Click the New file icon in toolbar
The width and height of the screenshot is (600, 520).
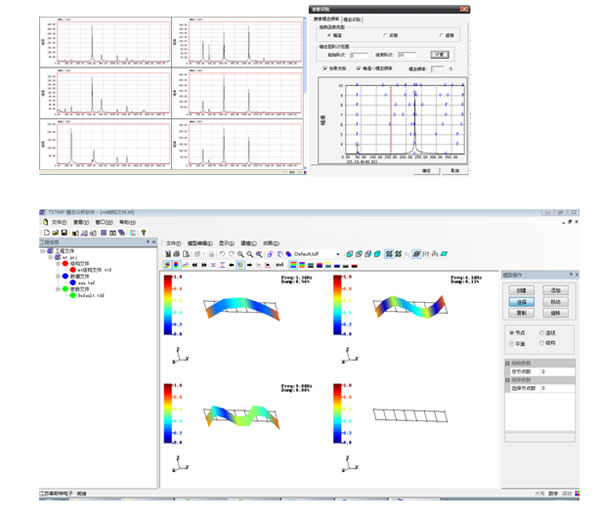(45, 231)
